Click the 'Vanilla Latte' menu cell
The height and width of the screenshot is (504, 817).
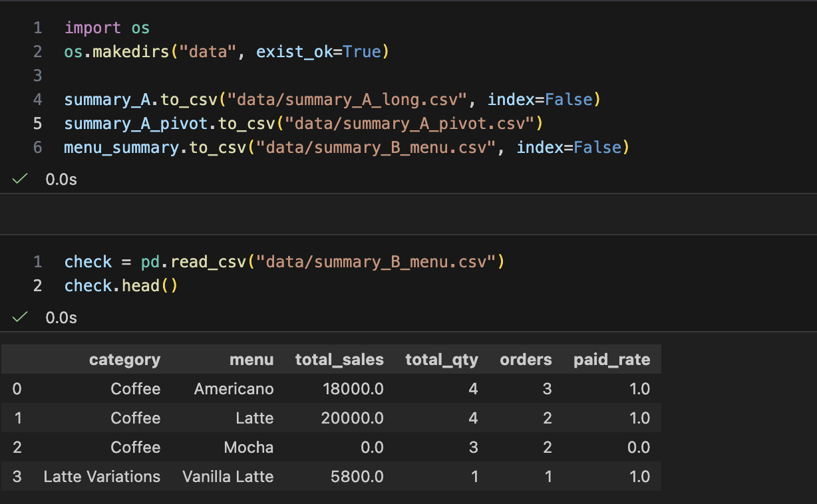coord(228,476)
